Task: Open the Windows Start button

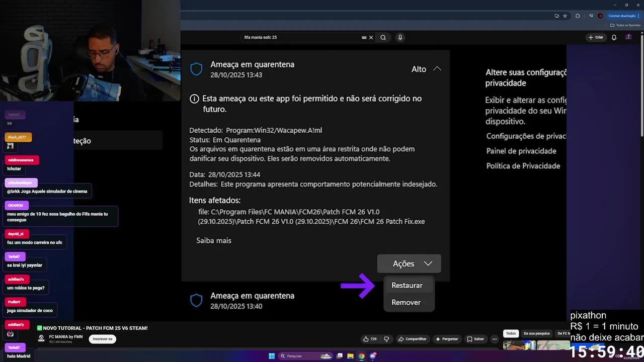Action: coord(272,356)
